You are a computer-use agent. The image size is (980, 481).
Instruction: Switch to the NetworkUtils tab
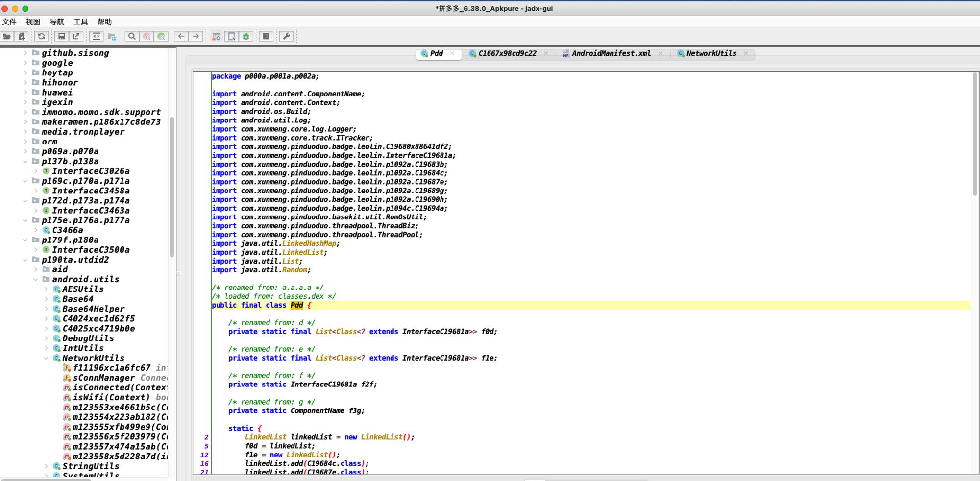pos(711,54)
